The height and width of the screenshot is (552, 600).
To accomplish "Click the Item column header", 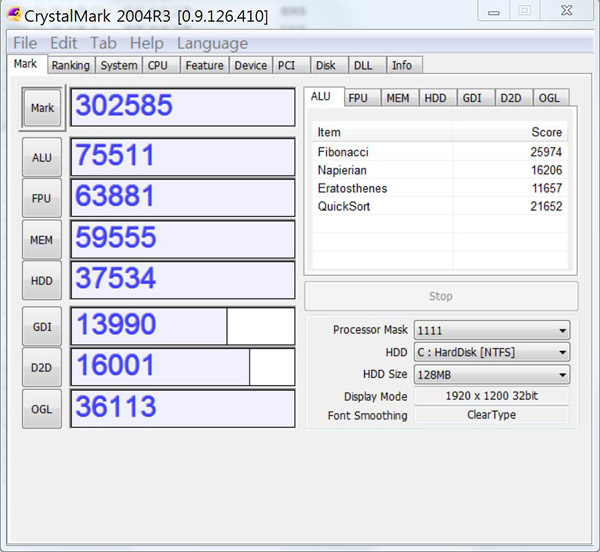I will click(x=382, y=132).
